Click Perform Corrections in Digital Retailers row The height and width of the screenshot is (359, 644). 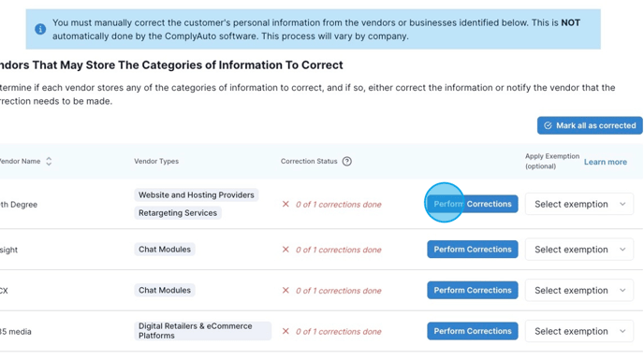coord(473,331)
